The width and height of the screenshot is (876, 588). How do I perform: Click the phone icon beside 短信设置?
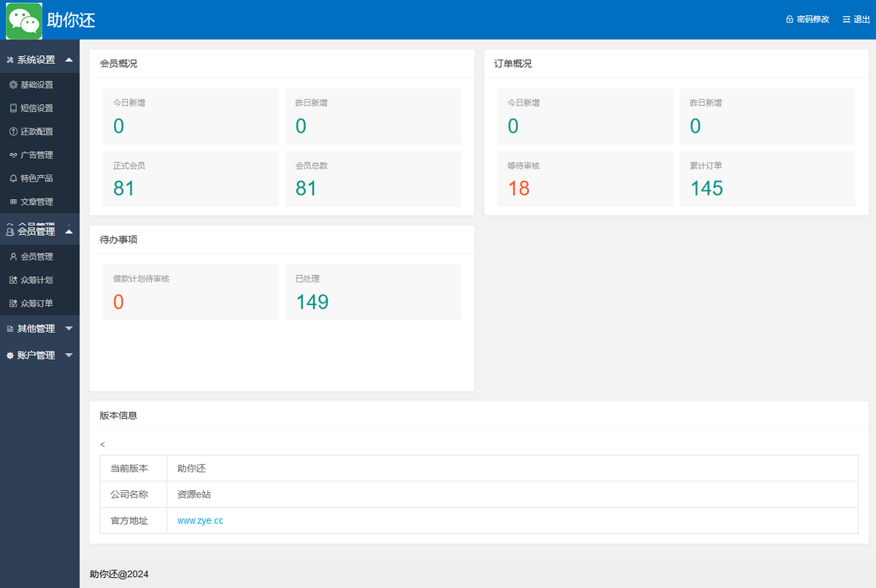13,108
